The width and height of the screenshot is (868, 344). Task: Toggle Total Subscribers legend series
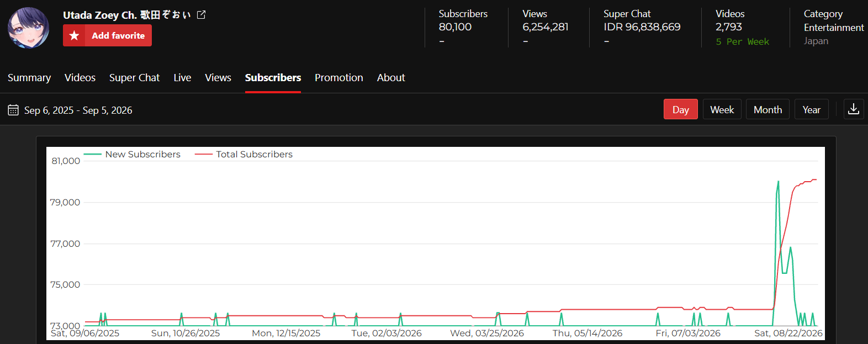point(244,154)
